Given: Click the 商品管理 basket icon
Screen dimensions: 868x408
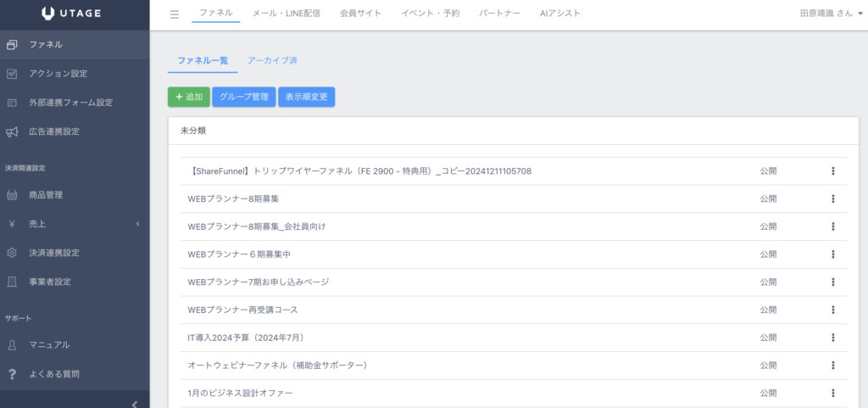Looking at the screenshot, I should [12, 195].
